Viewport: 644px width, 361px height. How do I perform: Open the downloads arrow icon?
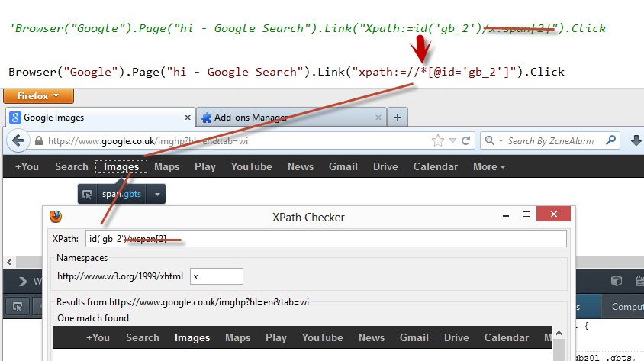636,141
